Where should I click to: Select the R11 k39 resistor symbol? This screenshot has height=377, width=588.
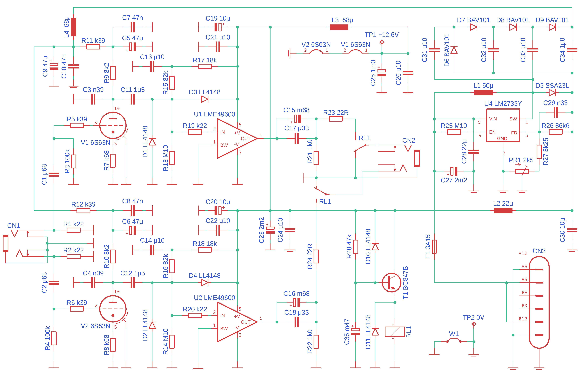click(x=93, y=47)
